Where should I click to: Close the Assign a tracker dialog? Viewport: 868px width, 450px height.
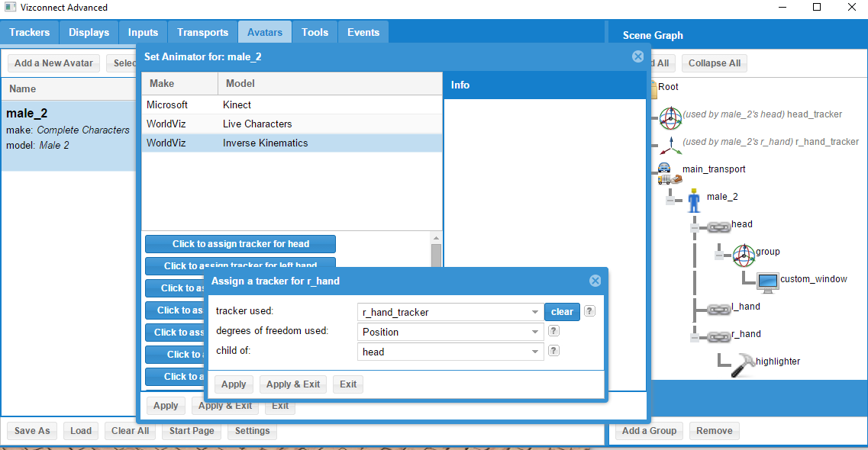click(595, 281)
